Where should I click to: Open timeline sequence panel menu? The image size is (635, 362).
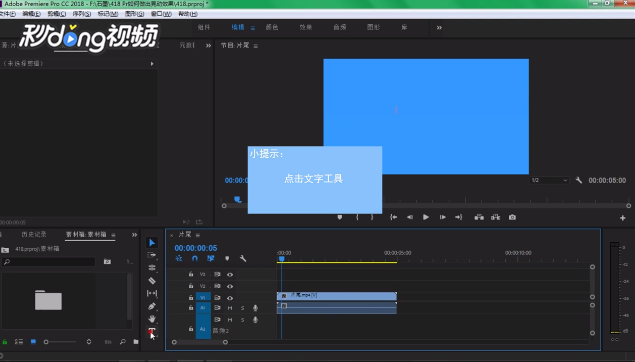[198, 235]
